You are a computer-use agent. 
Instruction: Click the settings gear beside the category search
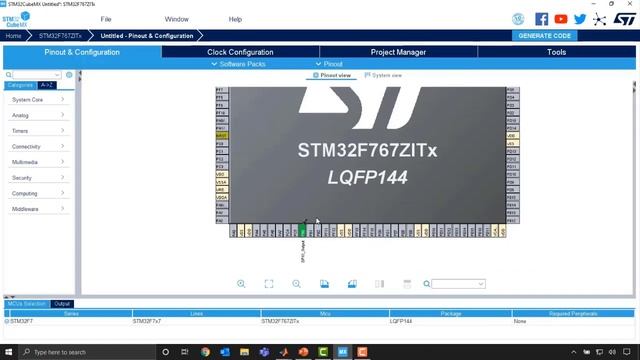(x=69, y=75)
